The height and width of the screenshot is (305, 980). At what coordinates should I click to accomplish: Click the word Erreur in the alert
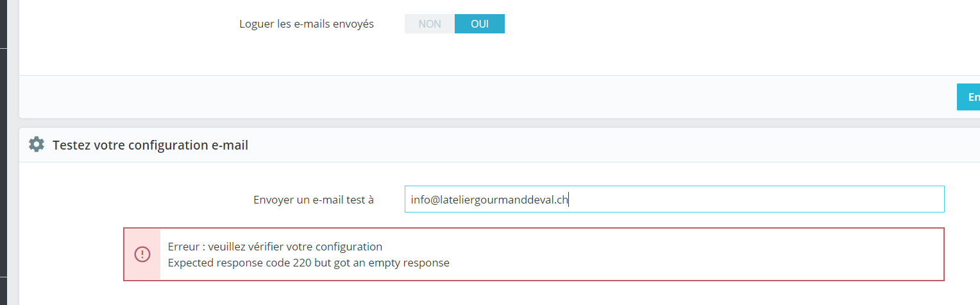click(184, 247)
